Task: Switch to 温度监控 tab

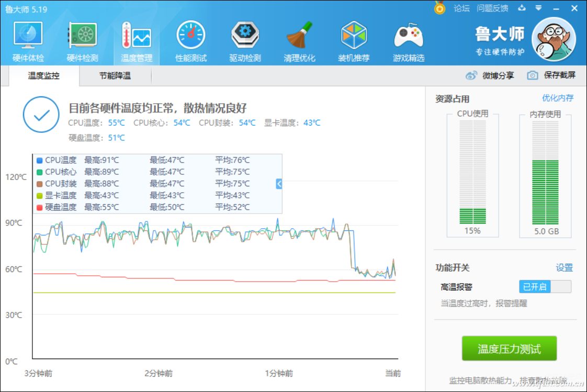Action: tap(44, 76)
